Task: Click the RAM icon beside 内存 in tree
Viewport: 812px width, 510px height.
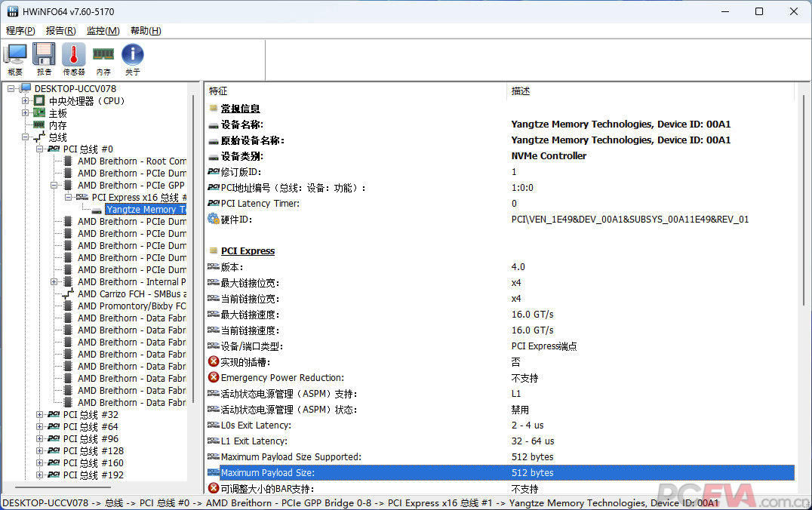Action: [x=39, y=124]
